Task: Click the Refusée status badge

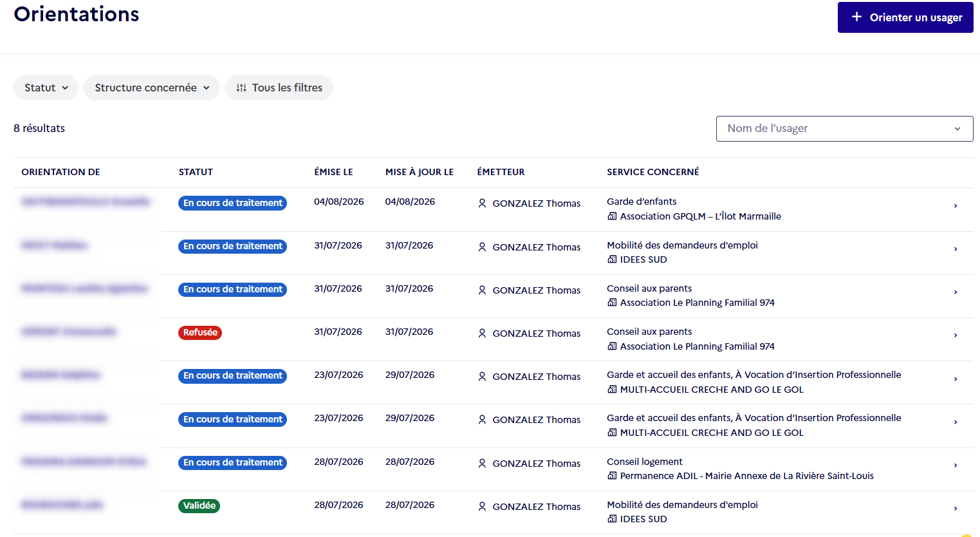Action: (200, 333)
